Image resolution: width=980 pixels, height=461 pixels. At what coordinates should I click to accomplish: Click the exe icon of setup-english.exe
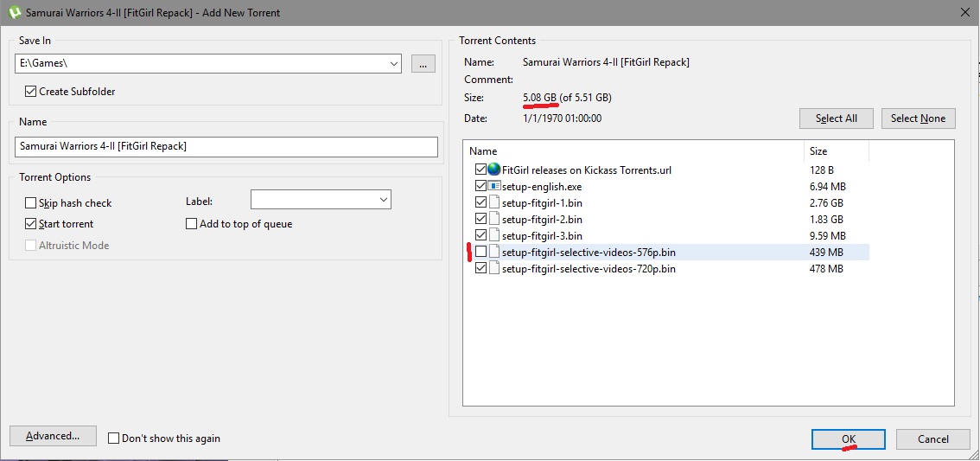pos(493,187)
